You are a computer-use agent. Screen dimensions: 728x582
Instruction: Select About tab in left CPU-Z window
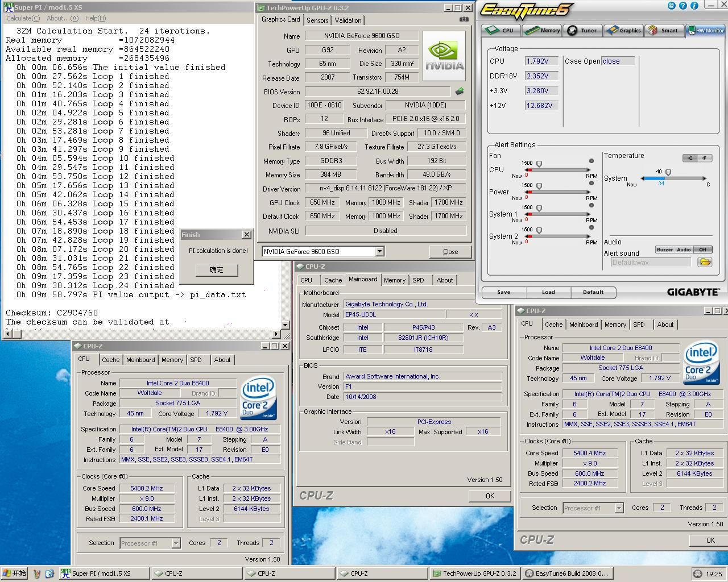pos(222,360)
